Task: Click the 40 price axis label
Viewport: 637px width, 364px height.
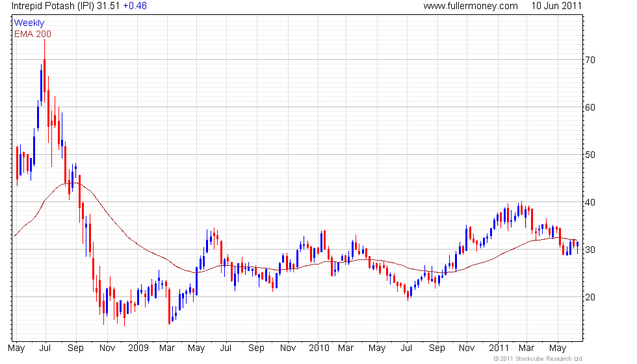Action: (590, 202)
